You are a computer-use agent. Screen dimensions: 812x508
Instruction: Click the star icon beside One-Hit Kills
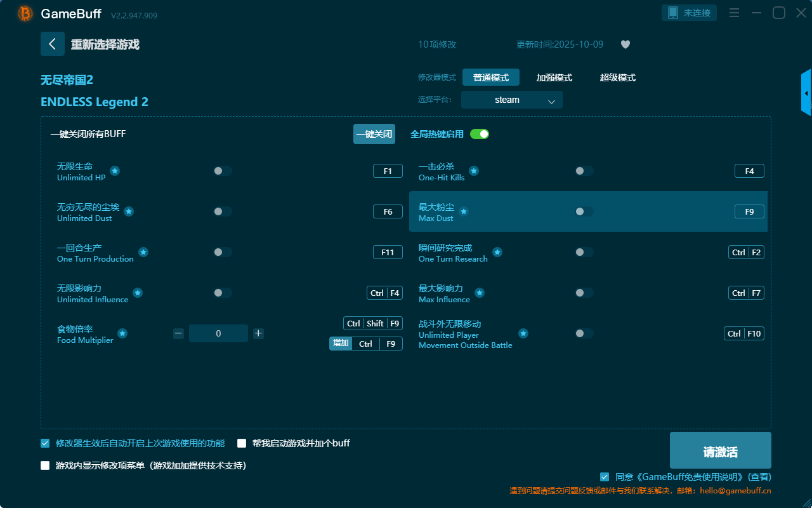coord(474,171)
